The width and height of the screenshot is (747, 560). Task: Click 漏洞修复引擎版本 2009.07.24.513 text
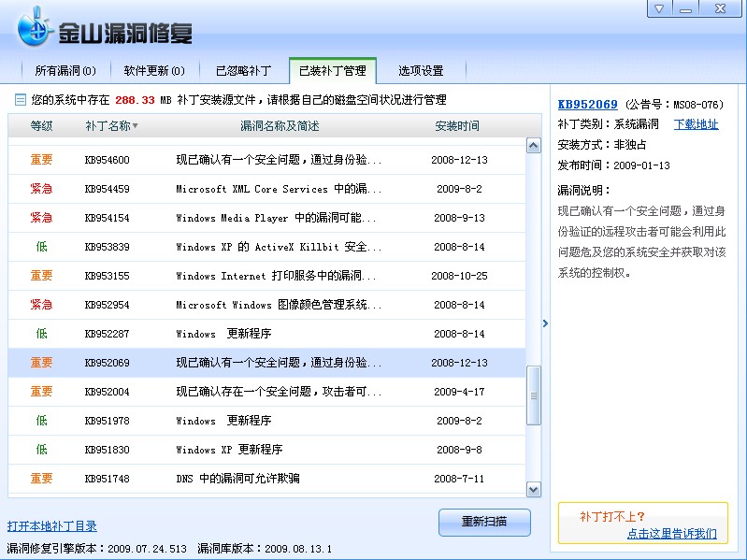coord(96,549)
